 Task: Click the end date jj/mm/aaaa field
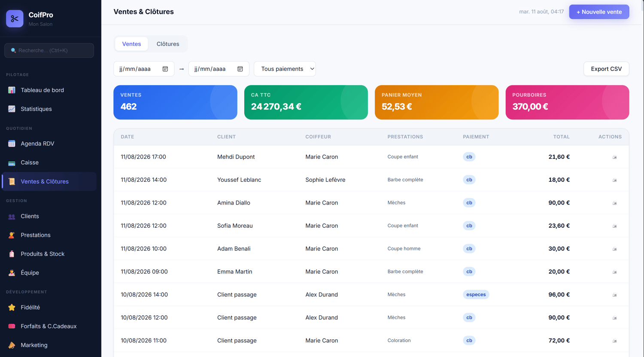tap(219, 69)
